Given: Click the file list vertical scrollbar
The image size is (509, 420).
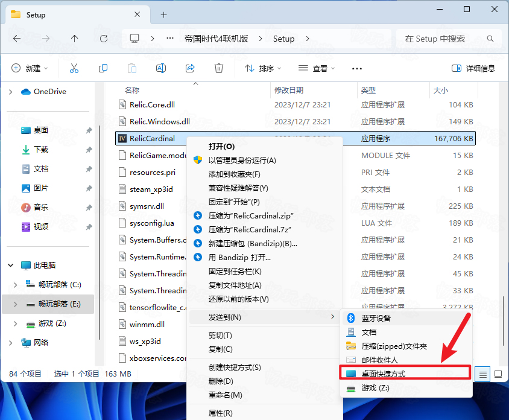Looking at the screenshot, I should (x=503, y=321).
